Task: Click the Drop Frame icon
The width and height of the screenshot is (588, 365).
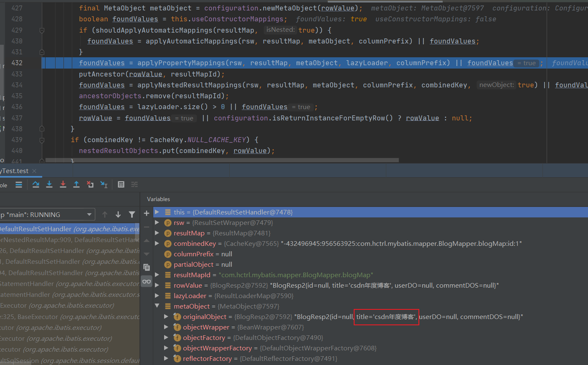Action: 90,184
